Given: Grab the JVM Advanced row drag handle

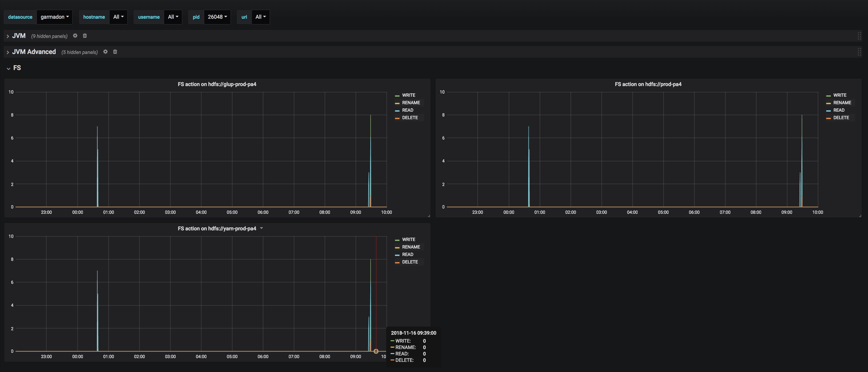Looking at the screenshot, I should click(859, 52).
